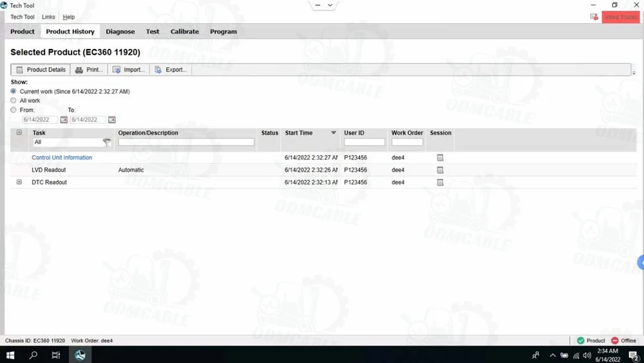Open the Task filter dropdown
The image size is (644, 363).
tap(107, 142)
